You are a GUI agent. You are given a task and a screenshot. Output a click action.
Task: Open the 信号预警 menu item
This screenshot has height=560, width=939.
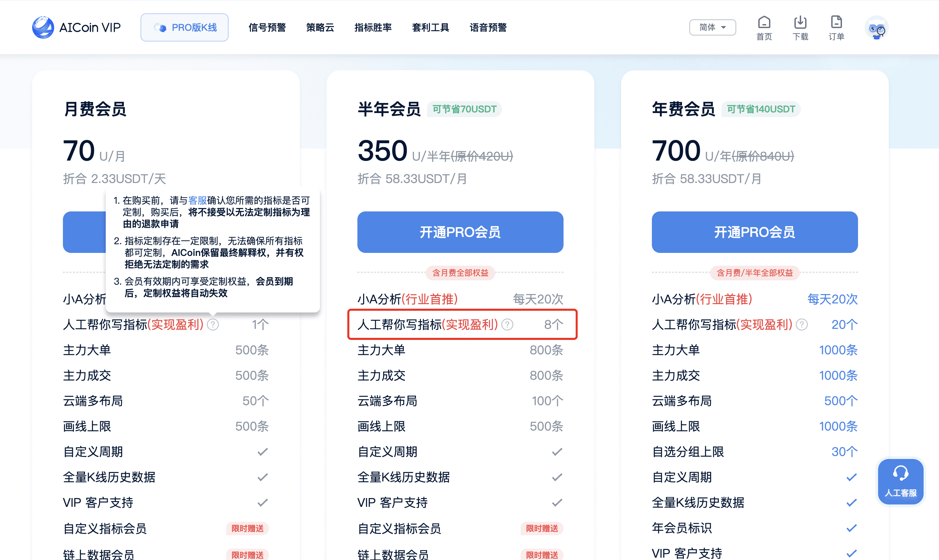[x=267, y=27]
